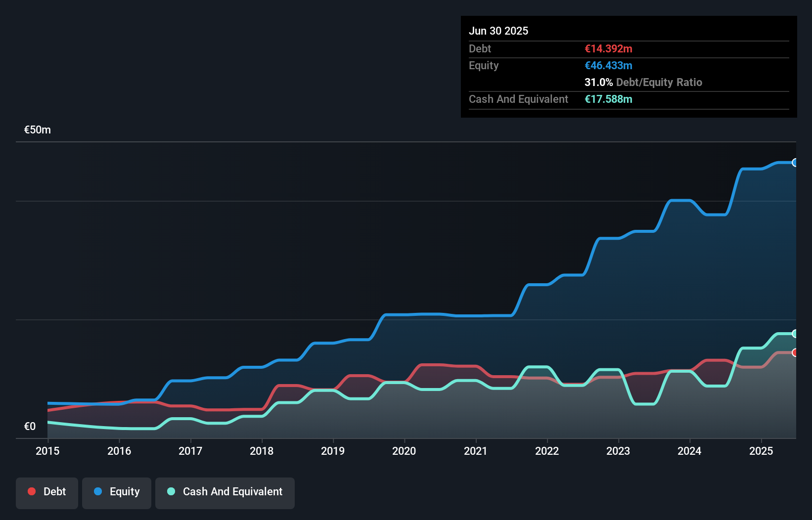This screenshot has width=812, height=520.
Task: Click the €50m y-axis label
Action: (38, 130)
